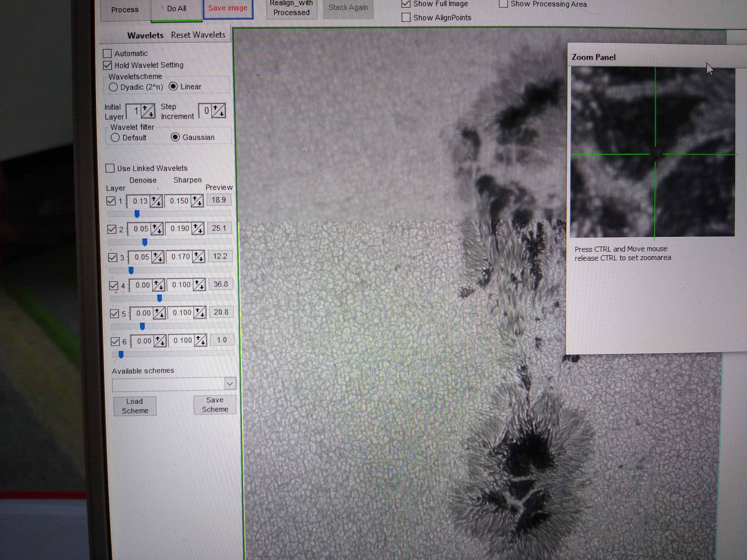Click layer 1 preview value 18.9
Viewport: 747px width, 560px height.
[x=219, y=200]
